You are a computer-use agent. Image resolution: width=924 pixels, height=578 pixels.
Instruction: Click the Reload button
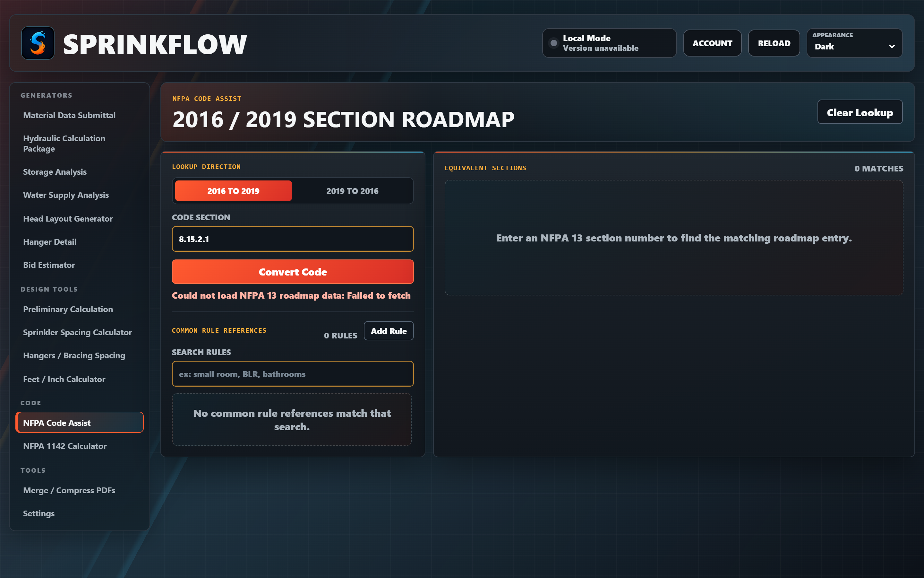point(774,43)
